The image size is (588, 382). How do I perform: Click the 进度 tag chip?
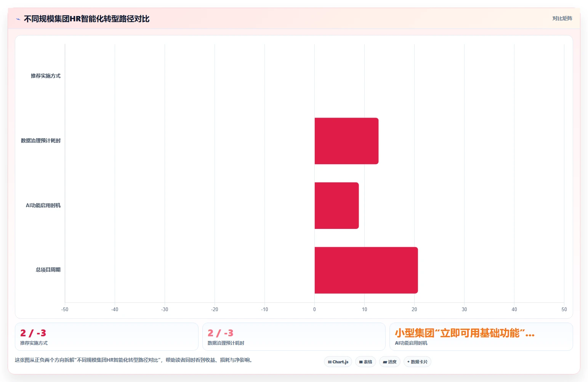pos(390,362)
